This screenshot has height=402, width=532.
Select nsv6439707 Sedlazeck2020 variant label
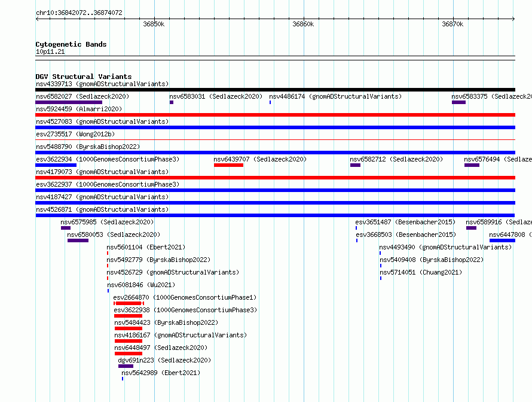click(260, 159)
